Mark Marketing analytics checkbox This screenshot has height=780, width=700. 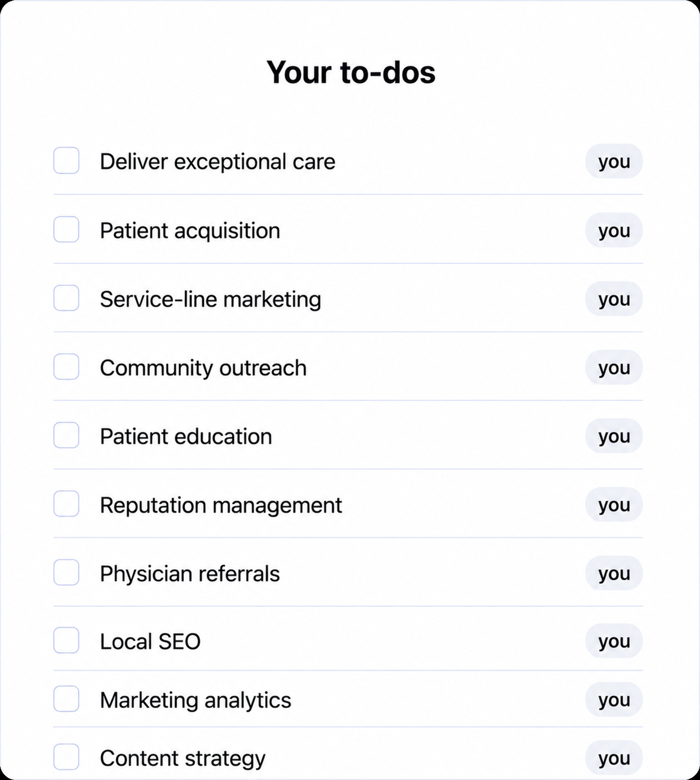coord(66,699)
